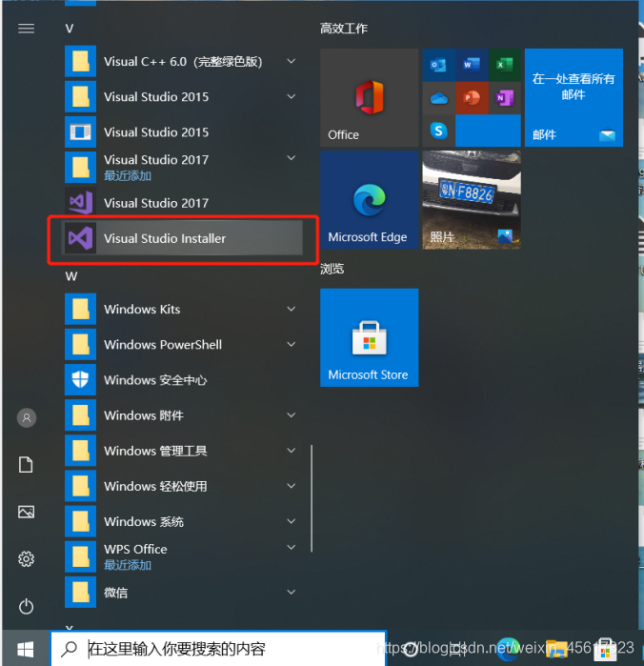The width and height of the screenshot is (644, 666).
Task: Click the Visual C++ 6.0 folder icon
Action: click(x=80, y=61)
